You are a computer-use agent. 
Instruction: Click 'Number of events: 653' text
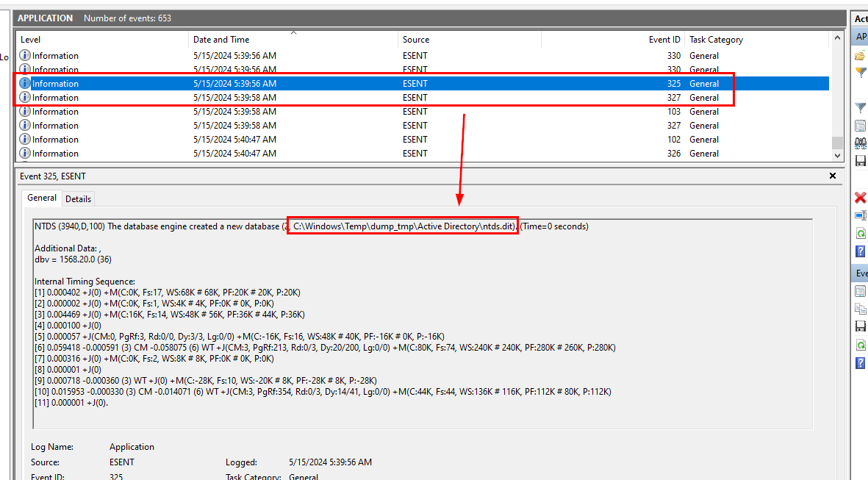pyautogui.click(x=127, y=18)
